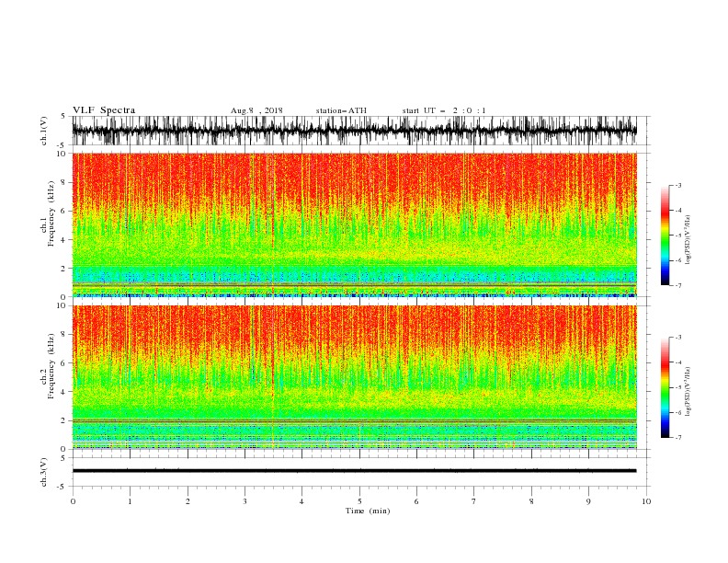
Task: Click the 'station=ATH' label
Action: pos(341,110)
